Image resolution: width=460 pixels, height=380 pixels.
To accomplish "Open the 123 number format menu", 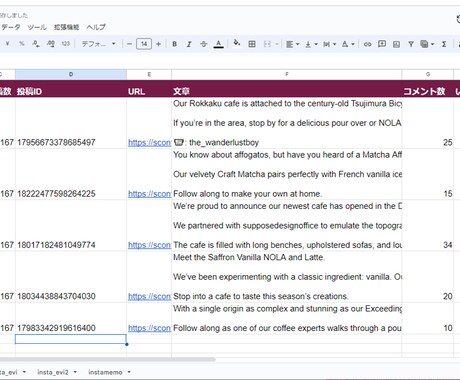I will click(x=66, y=44).
